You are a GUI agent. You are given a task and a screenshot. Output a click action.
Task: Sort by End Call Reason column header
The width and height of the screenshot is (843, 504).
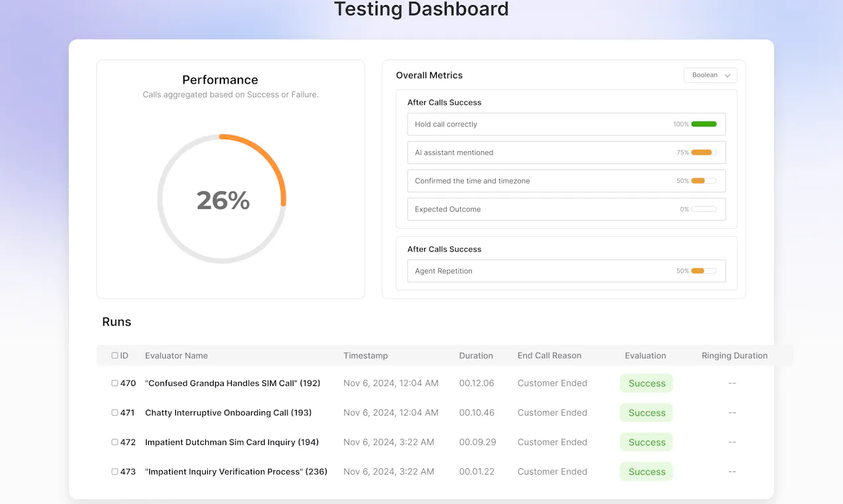(550, 355)
